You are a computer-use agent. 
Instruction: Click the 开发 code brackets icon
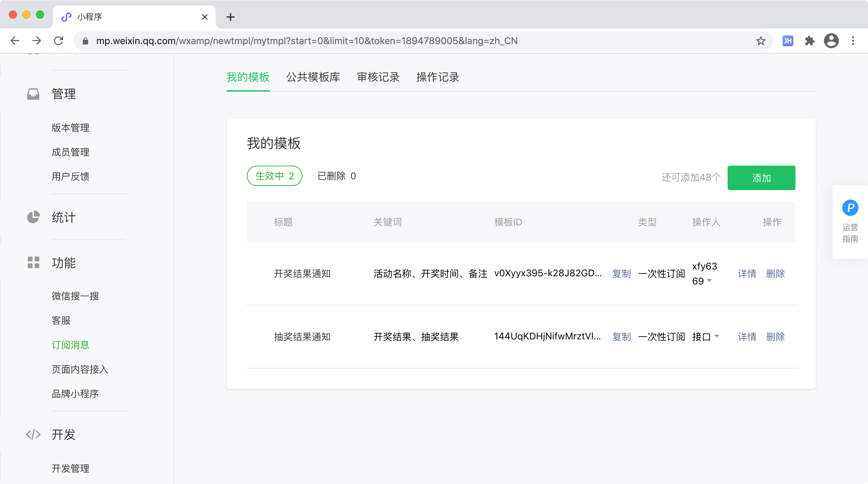[x=33, y=434]
